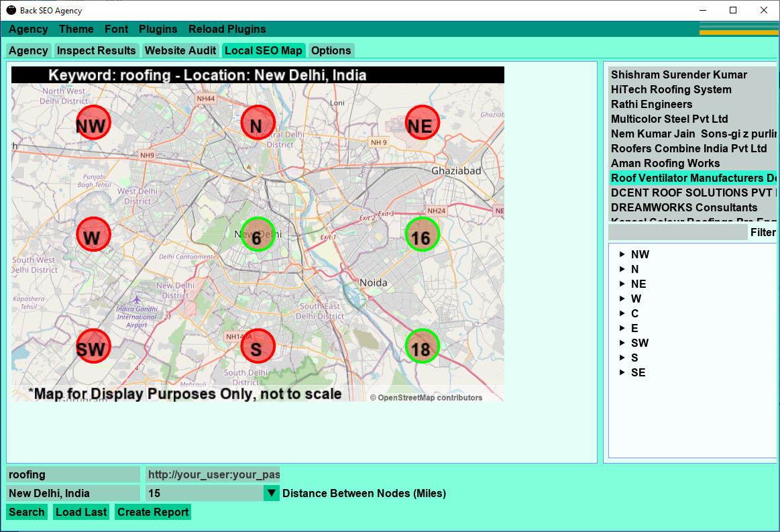Click the S map node marker
This screenshot has height=532, width=780.
tap(258, 346)
